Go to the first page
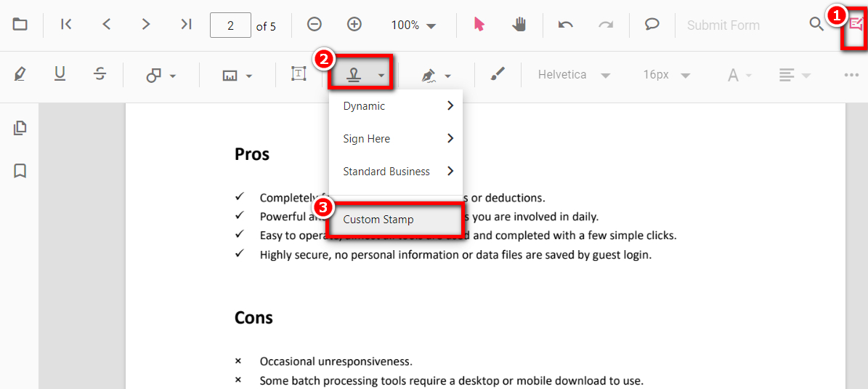Image resolution: width=868 pixels, height=389 pixels. point(66,25)
